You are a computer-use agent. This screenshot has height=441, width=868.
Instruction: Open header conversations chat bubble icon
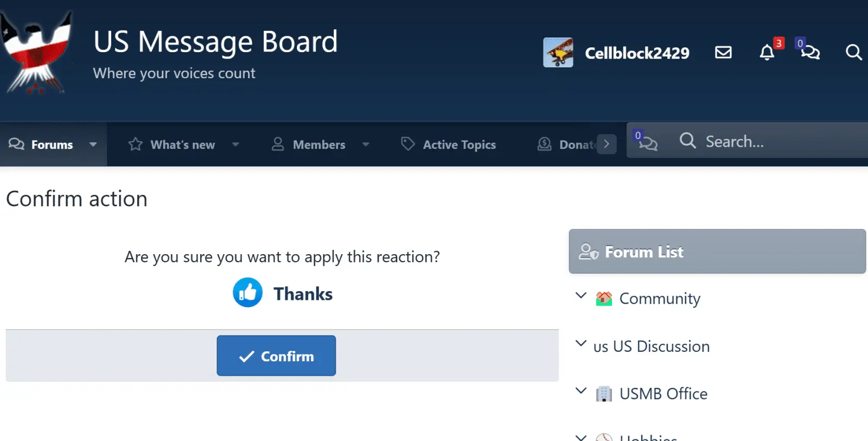click(810, 52)
